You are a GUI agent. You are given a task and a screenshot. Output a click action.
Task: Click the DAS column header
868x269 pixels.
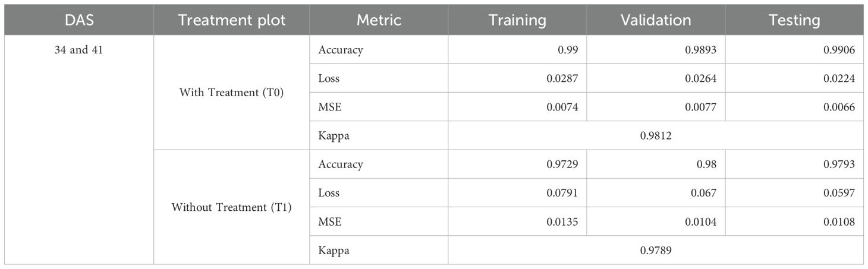click(78, 20)
